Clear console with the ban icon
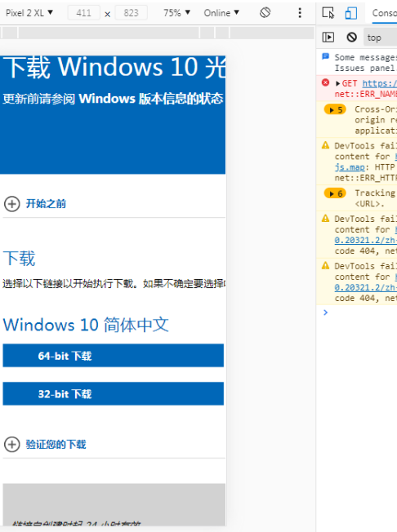 pyautogui.click(x=351, y=37)
